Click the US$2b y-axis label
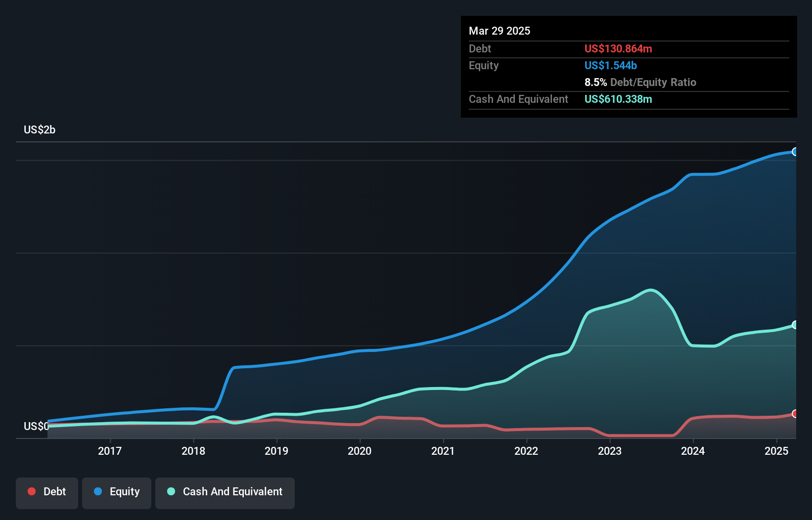Viewport: 812px width, 520px height. pos(40,130)
